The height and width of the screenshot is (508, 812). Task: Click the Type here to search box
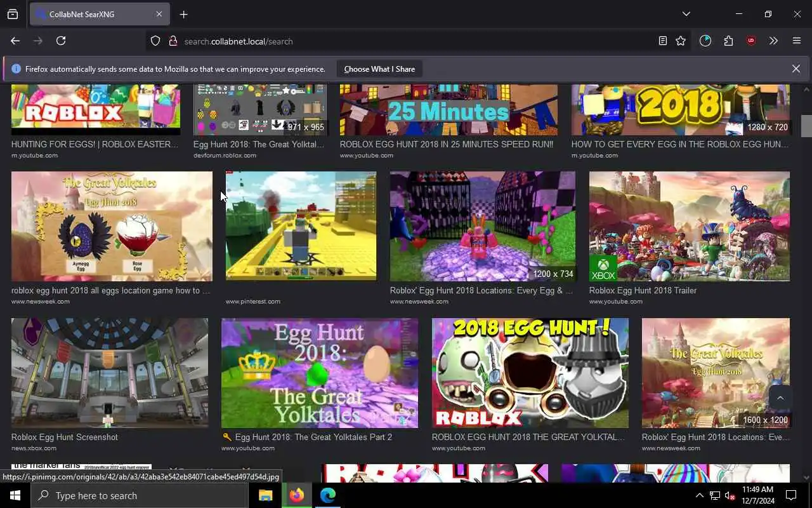pos(139,495)
